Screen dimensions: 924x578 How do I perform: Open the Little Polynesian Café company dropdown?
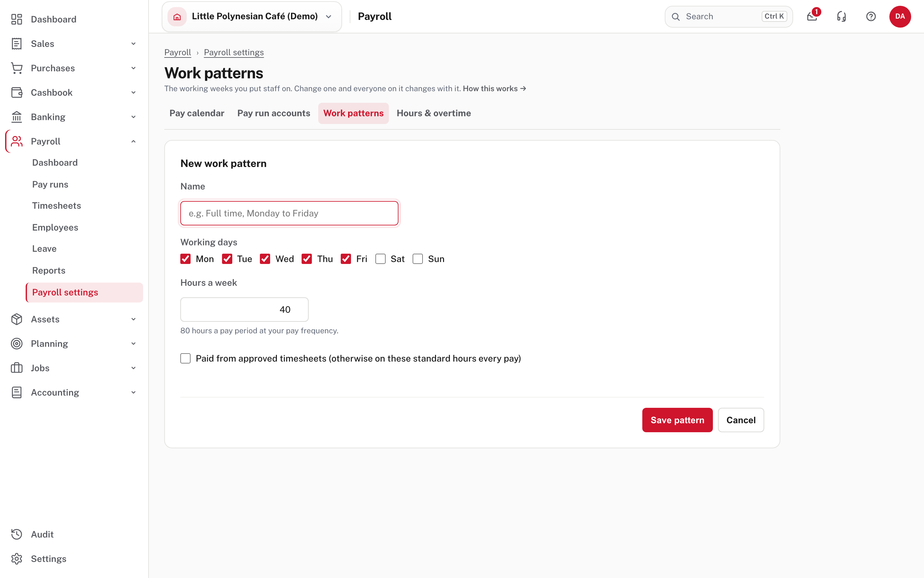coord(252,16)
